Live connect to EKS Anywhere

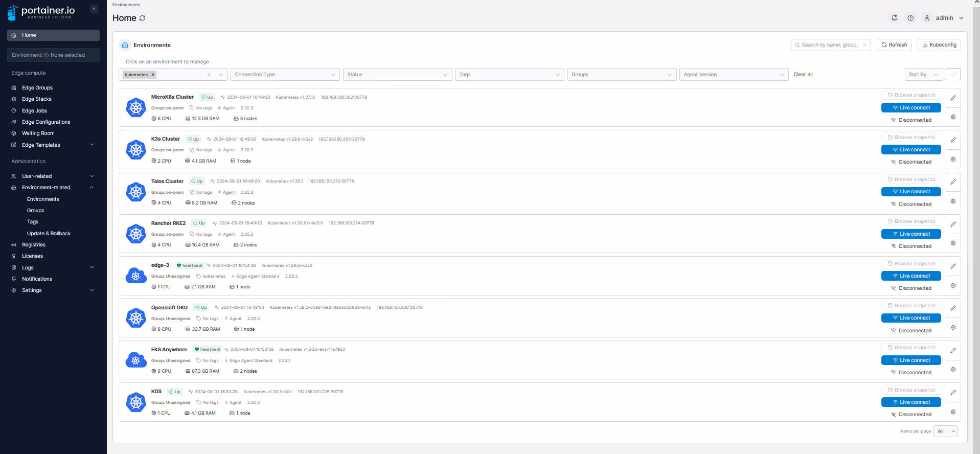(x=911, y=360)
